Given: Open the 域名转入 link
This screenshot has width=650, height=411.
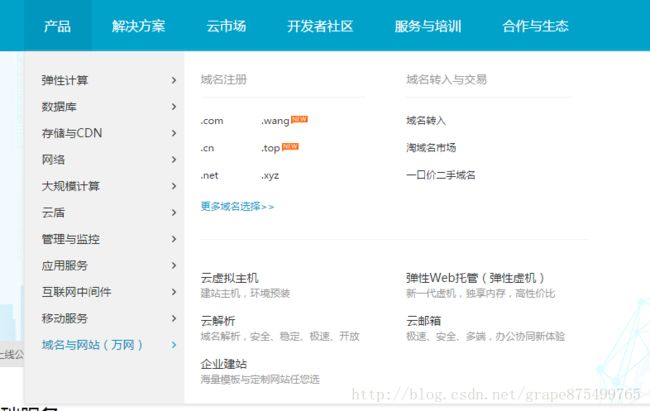Looking at the screenshot, I should pos(426,121).
